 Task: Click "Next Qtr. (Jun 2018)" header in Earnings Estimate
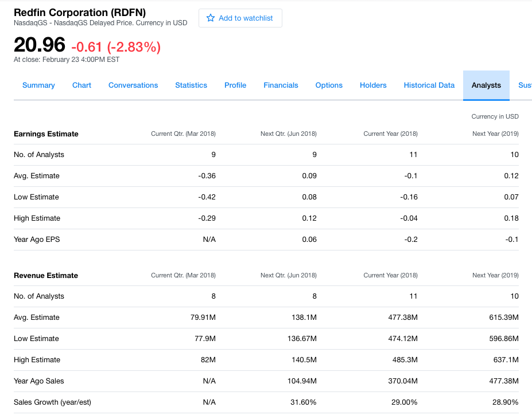pyautogui.click(x=289, y=134)
